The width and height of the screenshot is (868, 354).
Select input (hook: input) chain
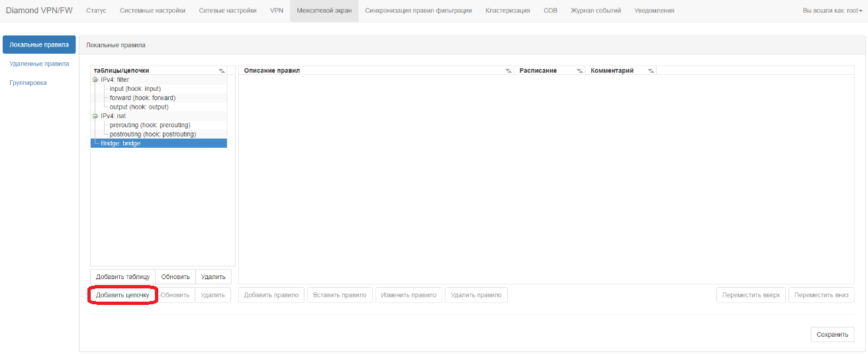(135, 89)
